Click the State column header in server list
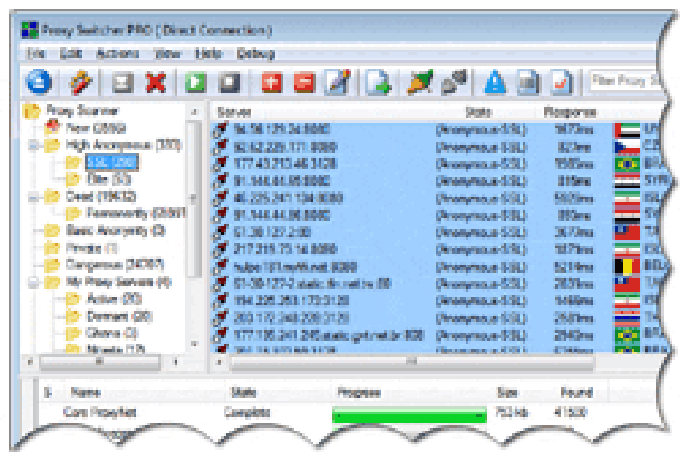The height and width of the screenshot is (452, 680). [x=480, y=112]
